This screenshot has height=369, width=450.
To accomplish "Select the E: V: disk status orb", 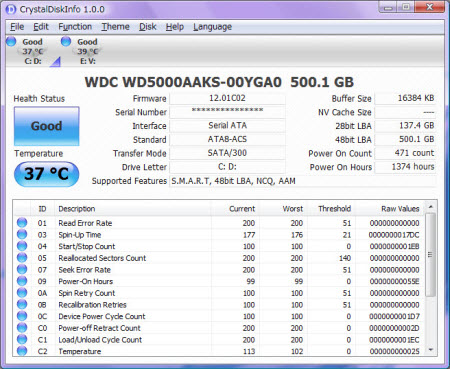I will click(66, 41).
